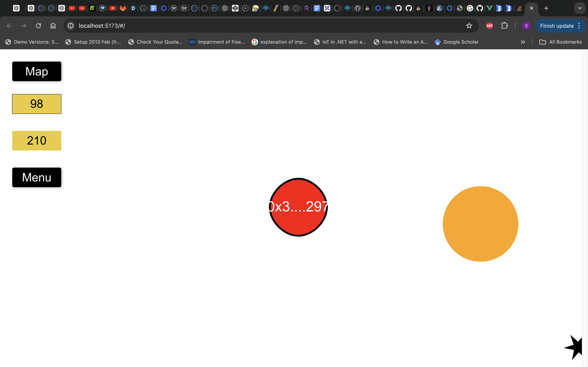
Task: Click the site information icon
Action: [71, 26]
